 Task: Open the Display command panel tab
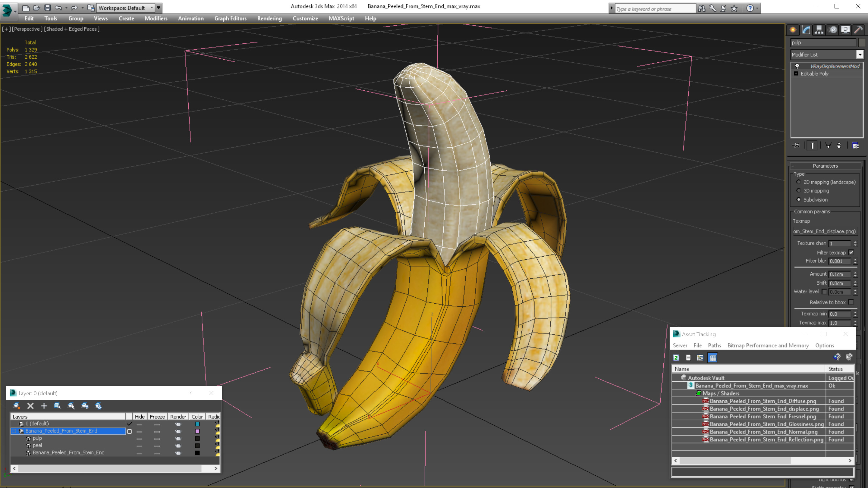tap(845, 30)
